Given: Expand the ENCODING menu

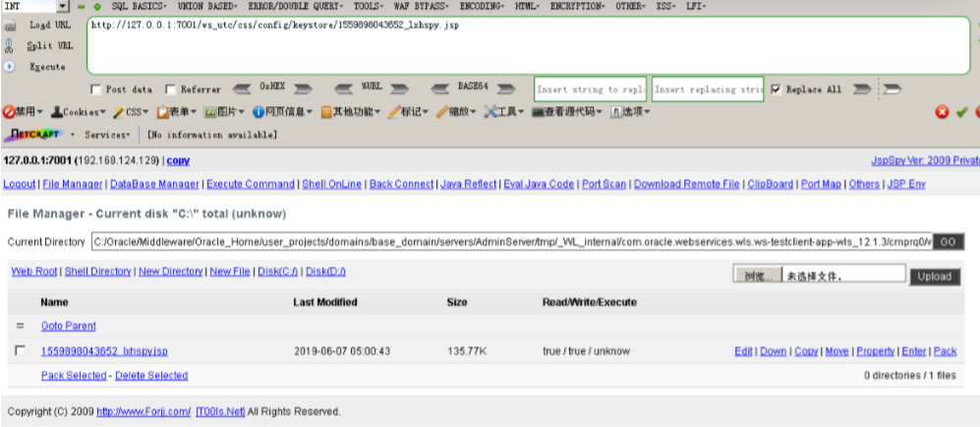Looking at the screenshot, I should [x=482, y=6].
